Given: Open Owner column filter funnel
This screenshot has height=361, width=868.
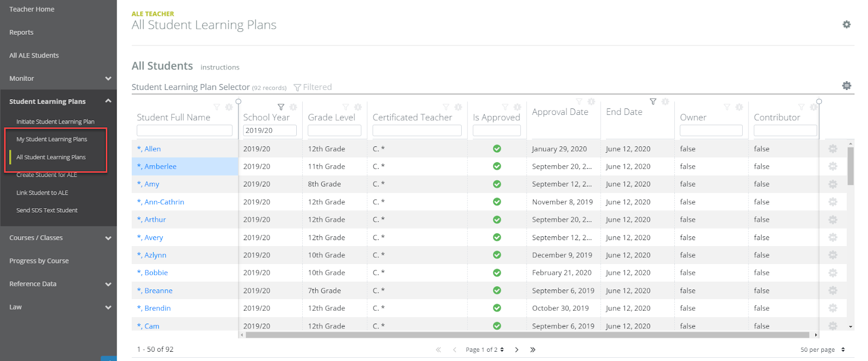Looking at the screenshot, I should click(727, 107).
